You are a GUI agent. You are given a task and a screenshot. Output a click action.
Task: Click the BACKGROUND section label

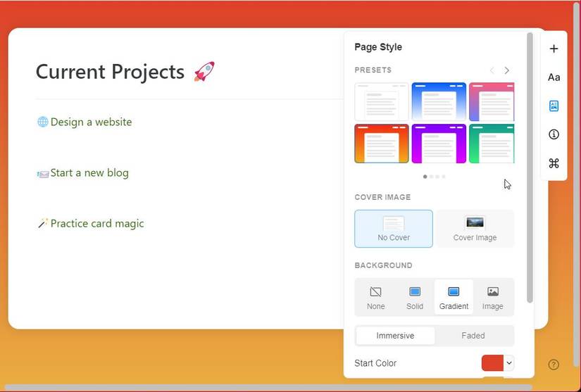point(384,265)
